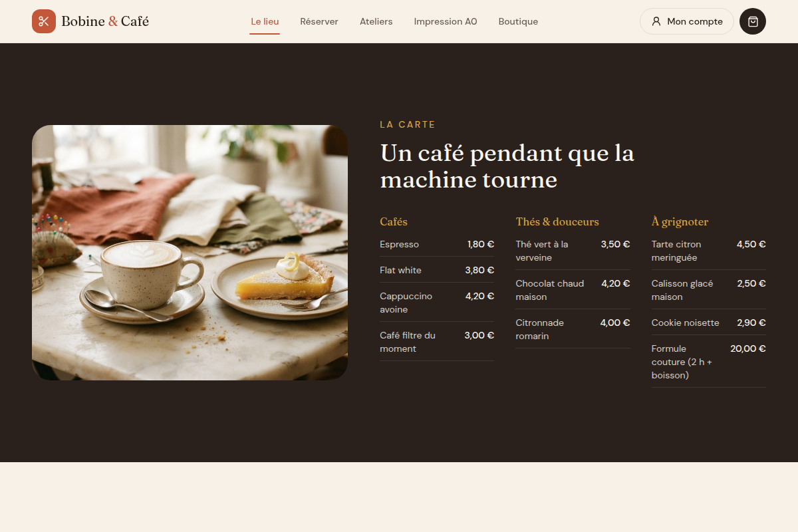Open the Mon compte button
Screen dimensions: 798x532
tap(687, 21)
